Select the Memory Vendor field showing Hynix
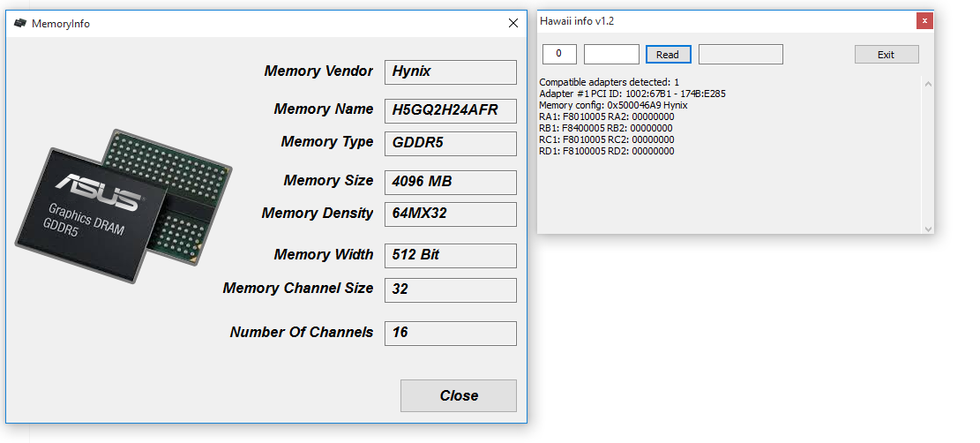Screen dimensions: 980x443 450,72
